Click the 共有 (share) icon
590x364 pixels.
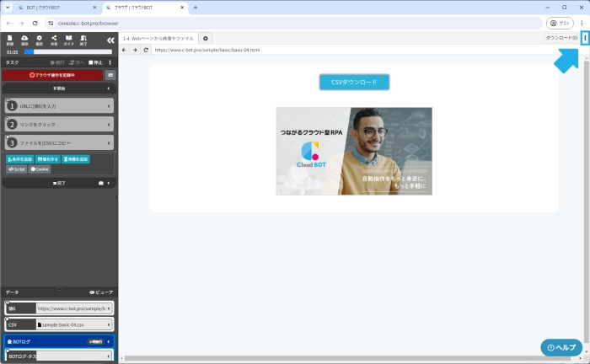[54, 40]
